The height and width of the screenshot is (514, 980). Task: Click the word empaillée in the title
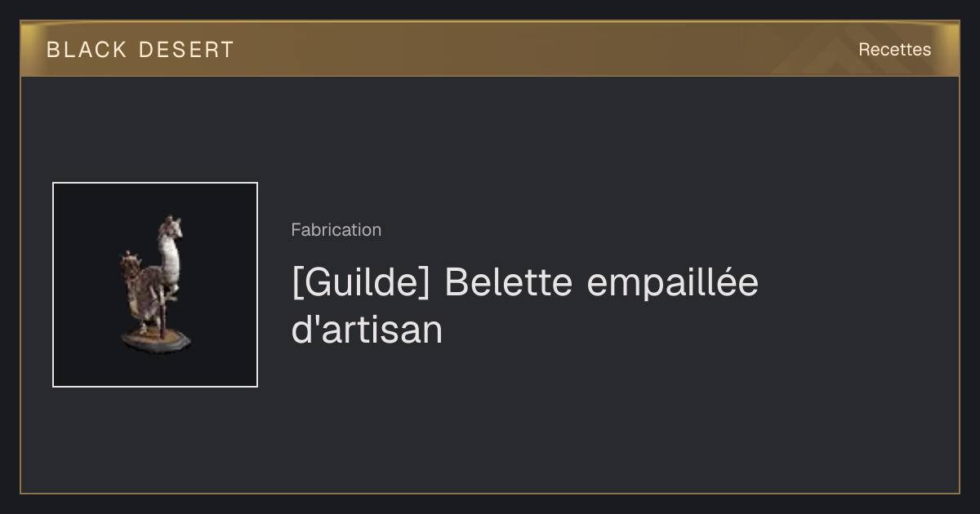tap(673, 283)
